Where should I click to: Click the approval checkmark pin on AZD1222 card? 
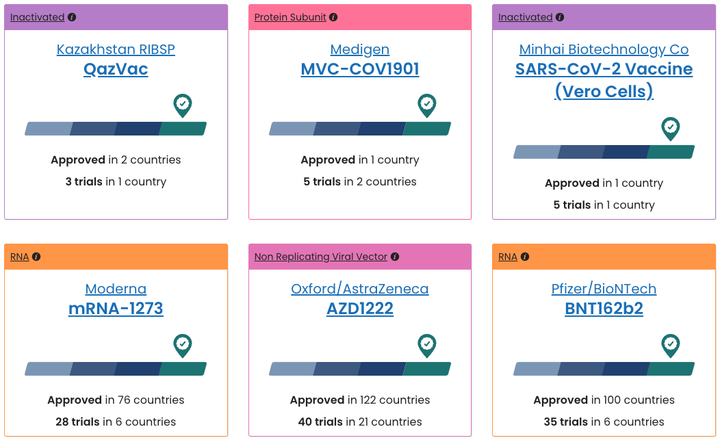point(427,345)
